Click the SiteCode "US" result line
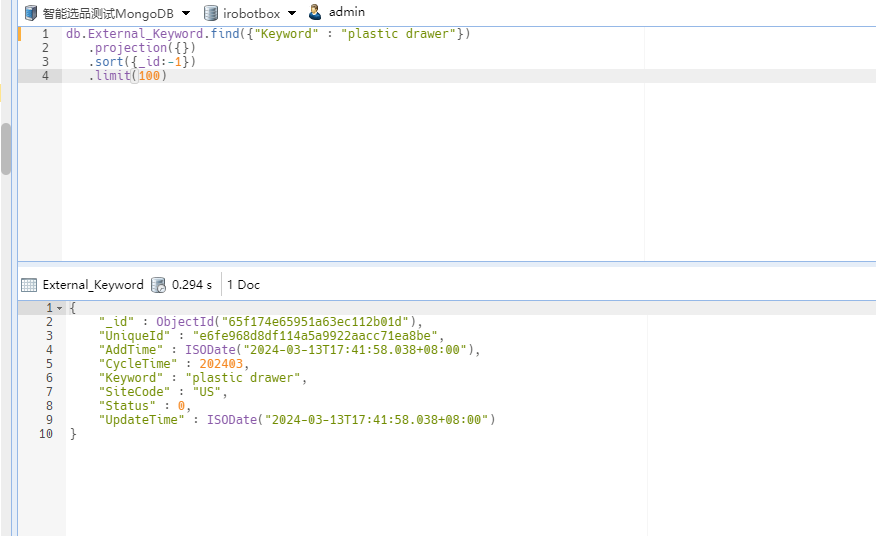Screen dimensions: 876x536 (x=163, y=392)
